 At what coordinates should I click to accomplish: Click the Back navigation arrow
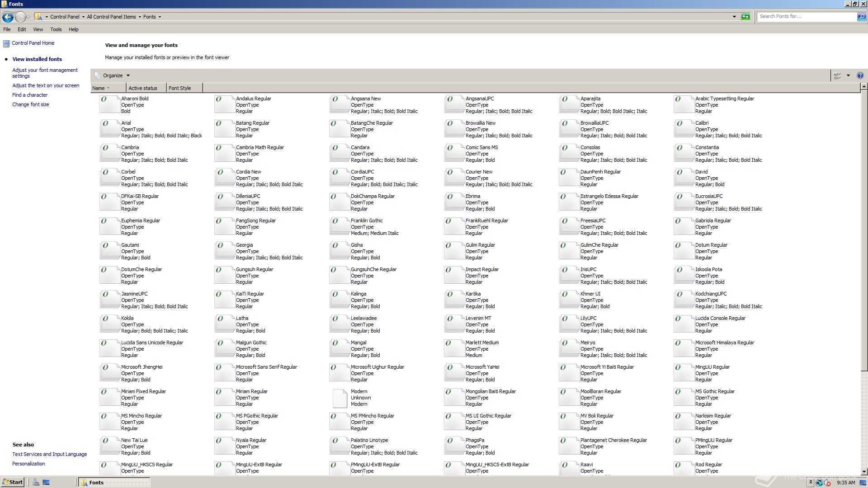(x=8, y=17)
